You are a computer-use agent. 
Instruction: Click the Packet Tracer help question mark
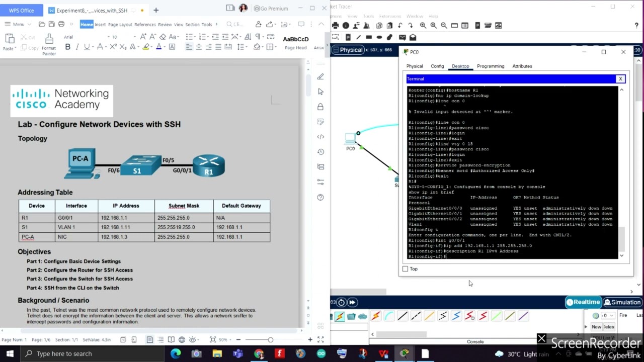(637, 26)
